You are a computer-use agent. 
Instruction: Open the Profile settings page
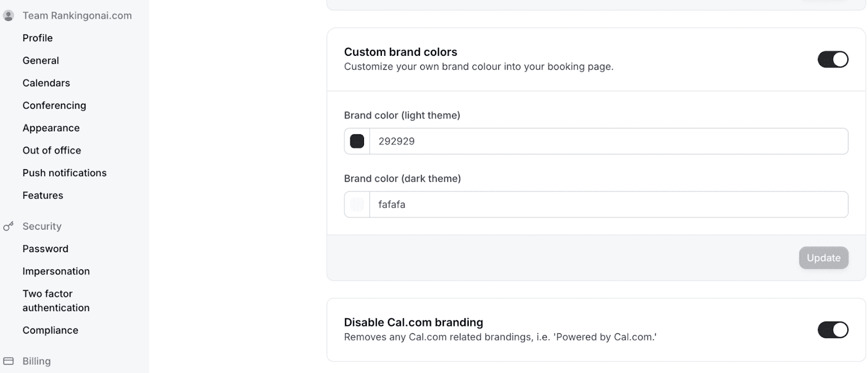click(37, 38)
